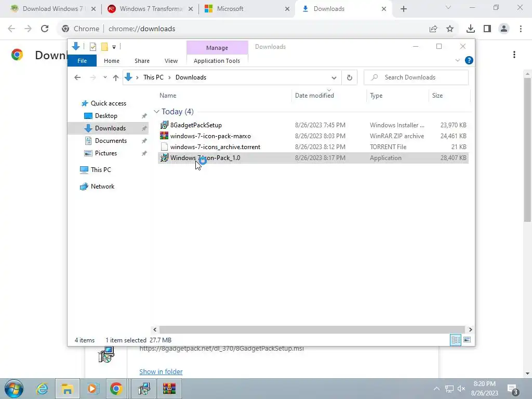Image resolution: width=532 pixels, height=399 pixels.
Task: Switch to details view layout button
Action: click(456, 340)
